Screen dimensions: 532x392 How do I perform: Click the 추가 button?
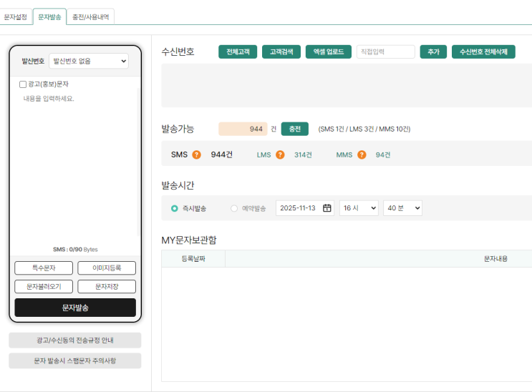[433, 52]
